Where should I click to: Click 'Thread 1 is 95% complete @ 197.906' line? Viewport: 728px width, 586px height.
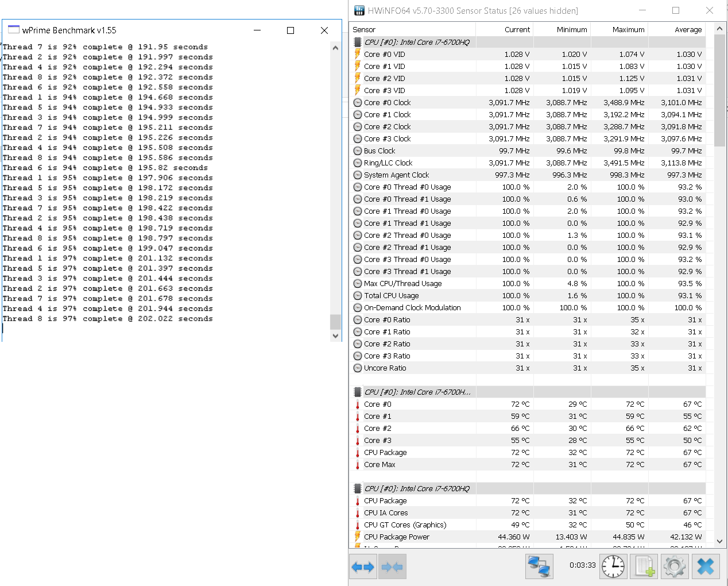point(108,178)
